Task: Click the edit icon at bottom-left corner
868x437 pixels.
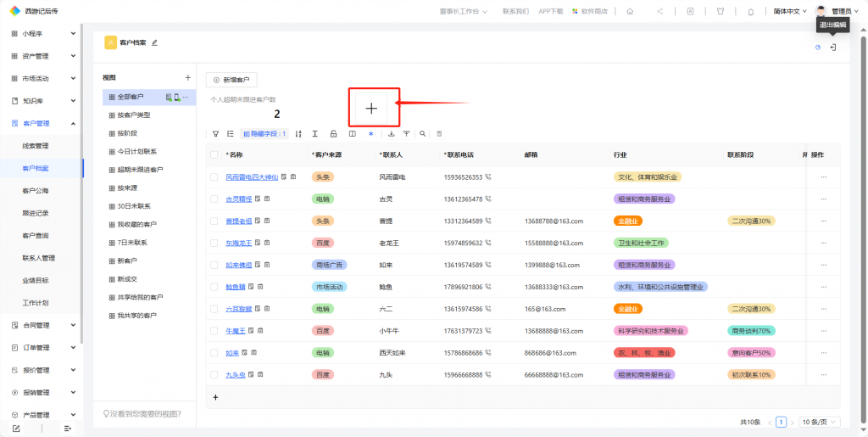Action: pos(16,429)
